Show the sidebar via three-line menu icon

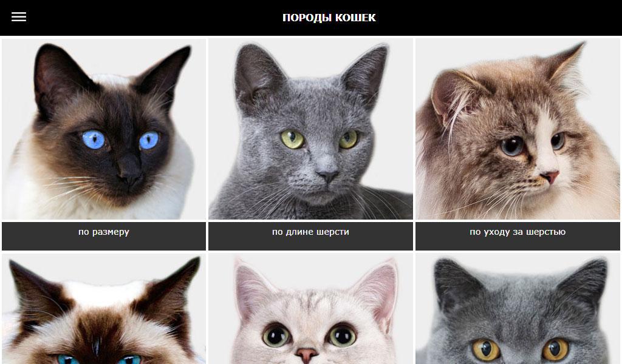click(19, 17)
